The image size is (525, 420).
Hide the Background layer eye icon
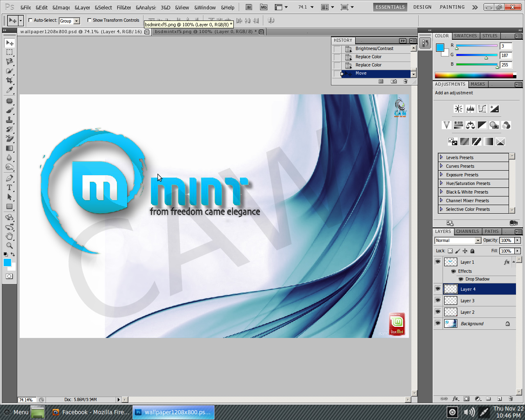coord(438,324)
